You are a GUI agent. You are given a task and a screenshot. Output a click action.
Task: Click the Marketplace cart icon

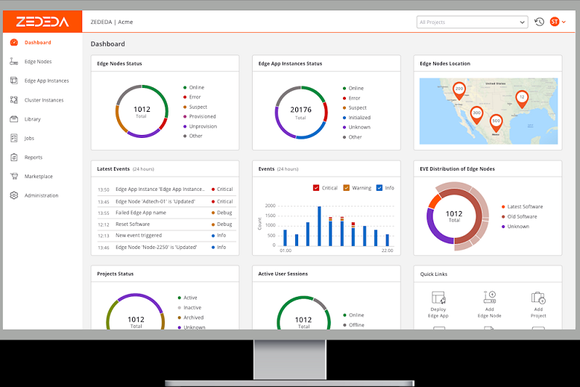14,176
